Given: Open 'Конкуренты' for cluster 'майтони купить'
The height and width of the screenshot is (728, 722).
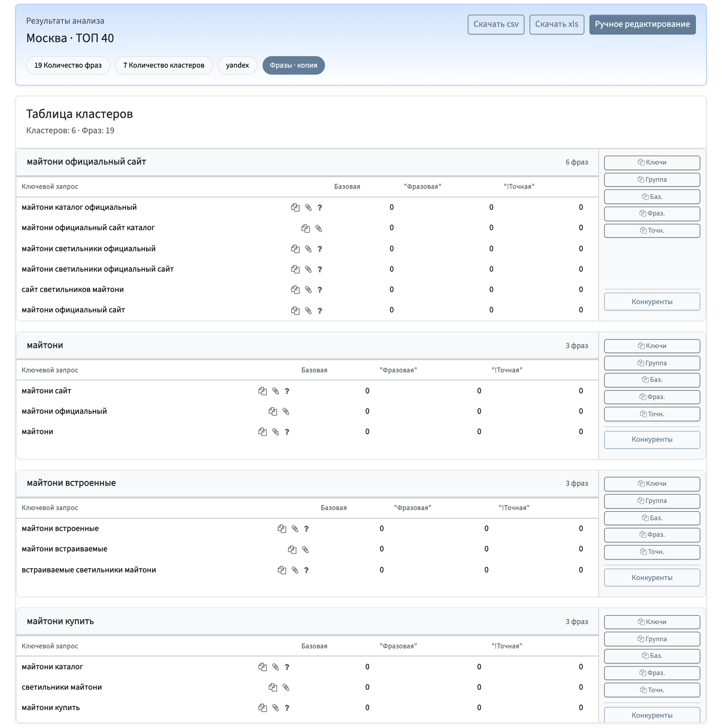Looking at the screenshot, I should pos(652,715).
